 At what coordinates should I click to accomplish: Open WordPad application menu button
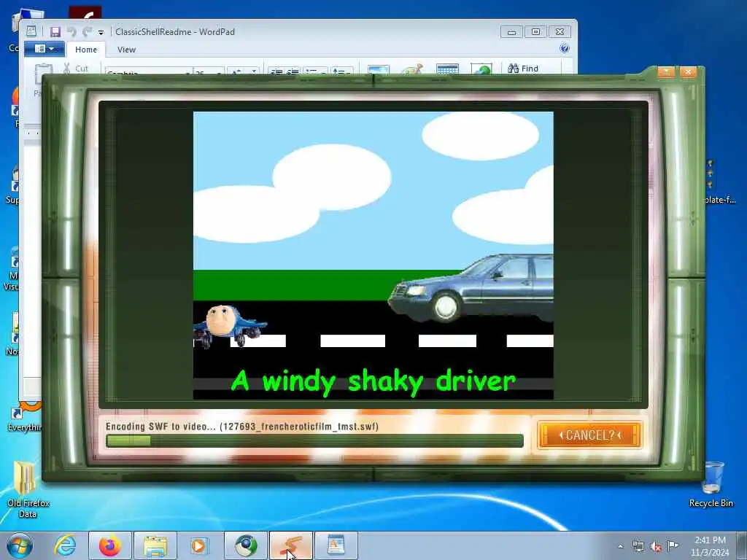coord(44,49)
